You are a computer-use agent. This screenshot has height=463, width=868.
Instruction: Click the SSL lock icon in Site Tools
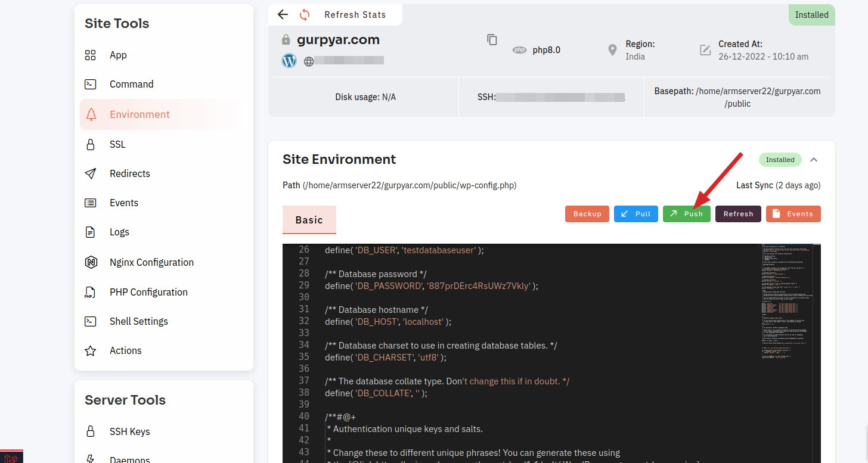[91, 144]
